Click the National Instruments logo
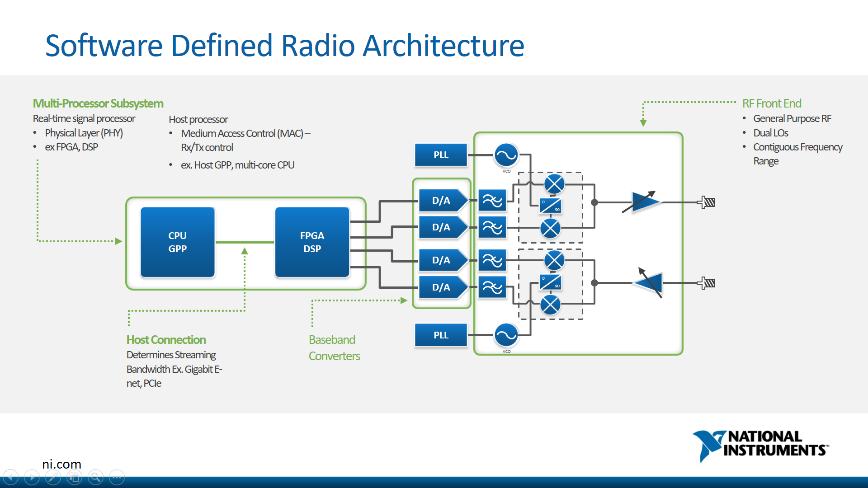 coord(761,446)
